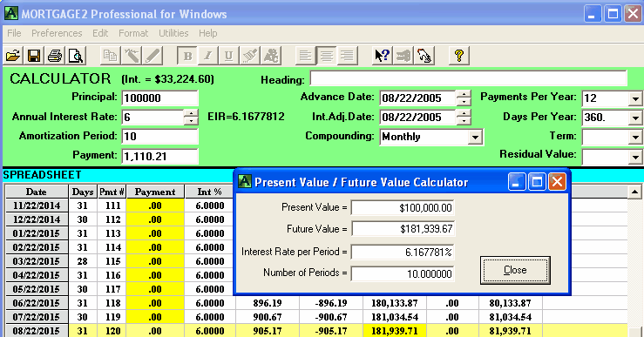Select the paintbrush format icon
This screenshot has height=337, width=644.
tap(250, 56)
